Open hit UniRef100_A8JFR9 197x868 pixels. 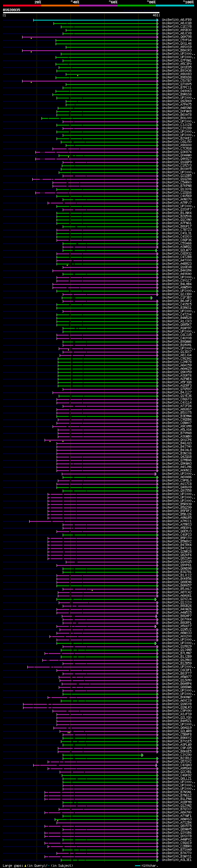tap(176, 20)
